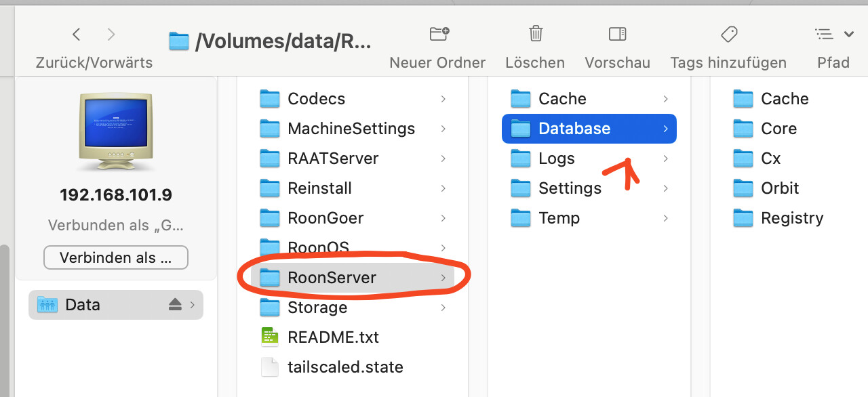
Task: Open the Settings folder
Action: (x=569, y=188)
